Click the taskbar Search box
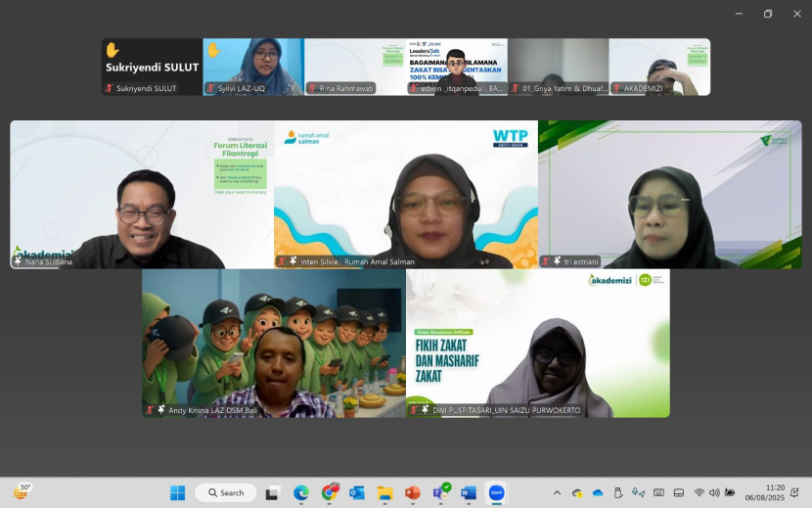Viewport: 812px width, 508px height. point(226,492)
